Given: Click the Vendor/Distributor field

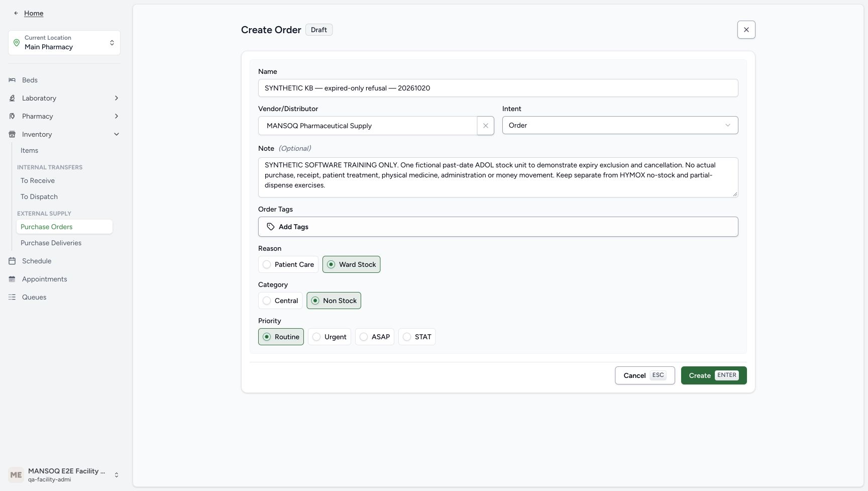Looking at the screenshot, I should click(368, 126).
